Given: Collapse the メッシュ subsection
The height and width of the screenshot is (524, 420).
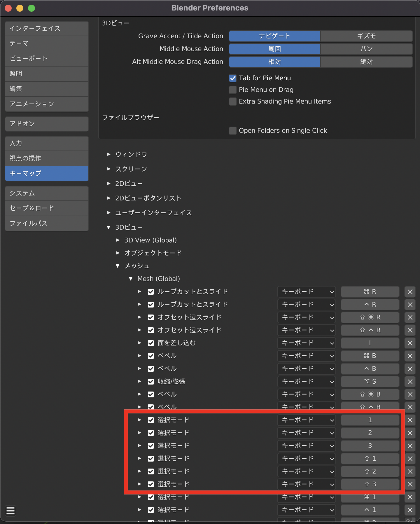Looking at the screenshot, I should pos(118,266).
